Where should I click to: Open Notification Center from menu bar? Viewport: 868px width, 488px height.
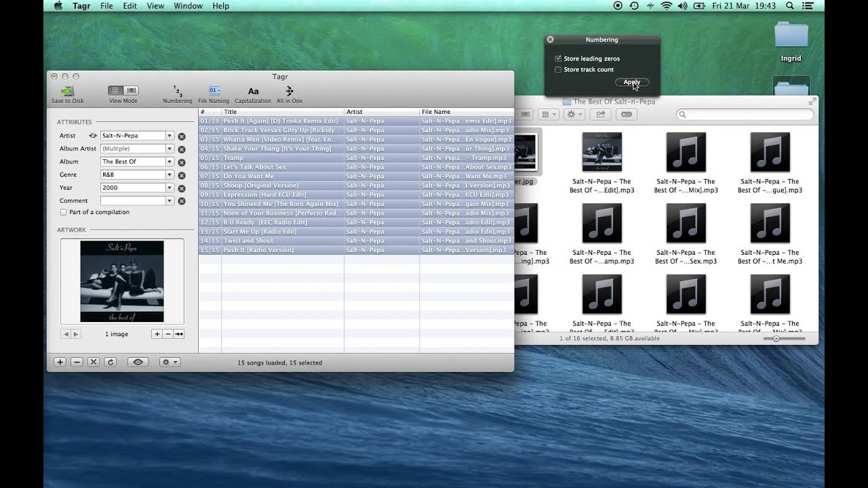tap(809, 6)
